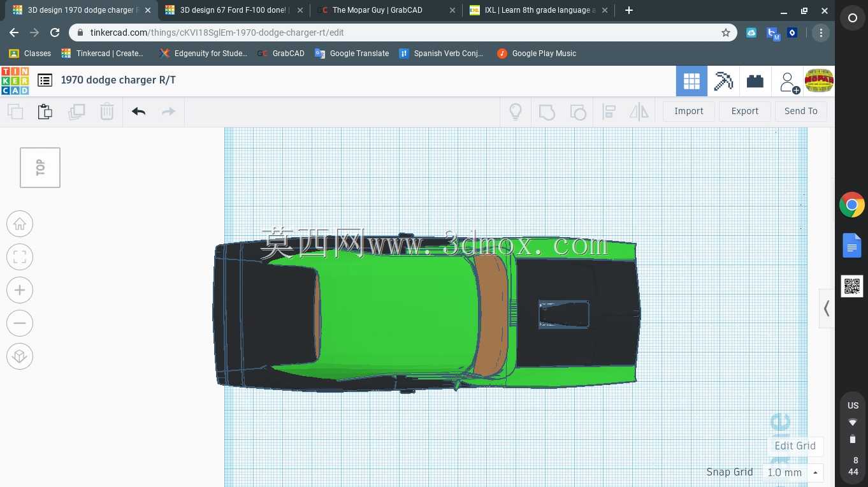Open Chrome from the shelf
868x487 pixels.
click(x=852, y=205)
